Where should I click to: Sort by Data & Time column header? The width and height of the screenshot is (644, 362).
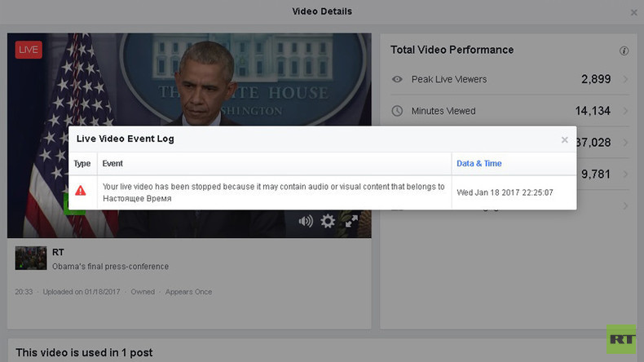(x=479, y=164)
